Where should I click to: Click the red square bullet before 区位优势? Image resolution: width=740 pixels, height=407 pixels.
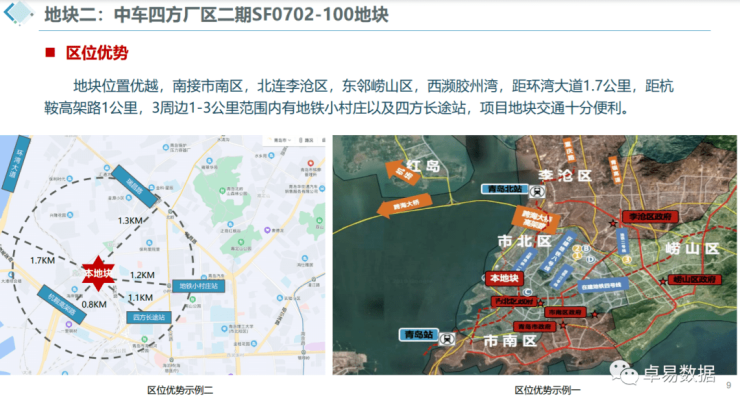coord(50,52)
